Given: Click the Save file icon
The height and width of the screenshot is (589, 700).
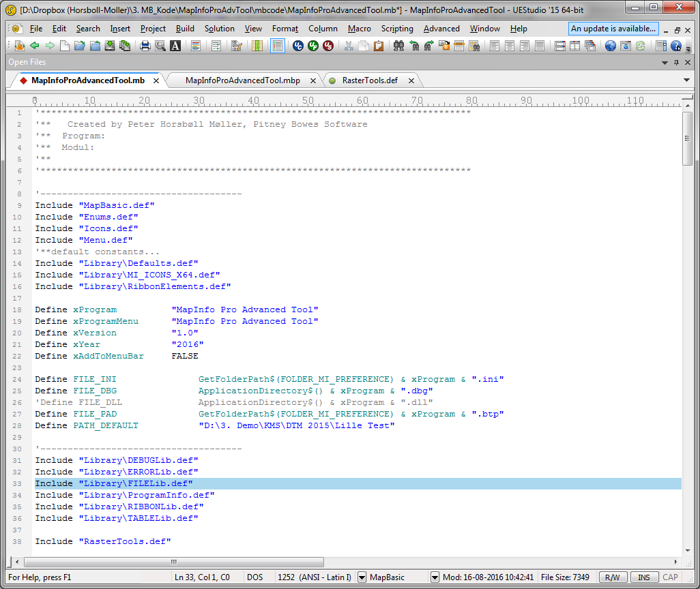Looking at the screenshot, I should pos(110,46).
